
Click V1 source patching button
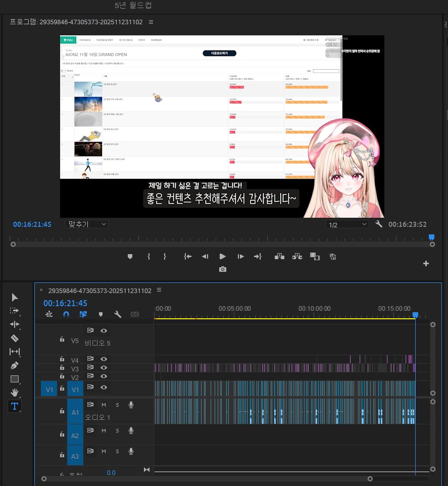coord(49,388)
